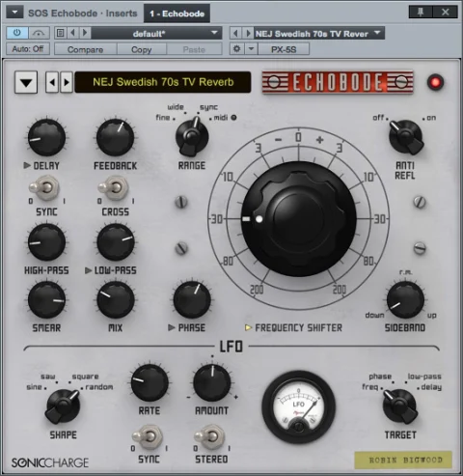
Task: Click the SIDEBAND knob
Action: (x=405, y=300)
